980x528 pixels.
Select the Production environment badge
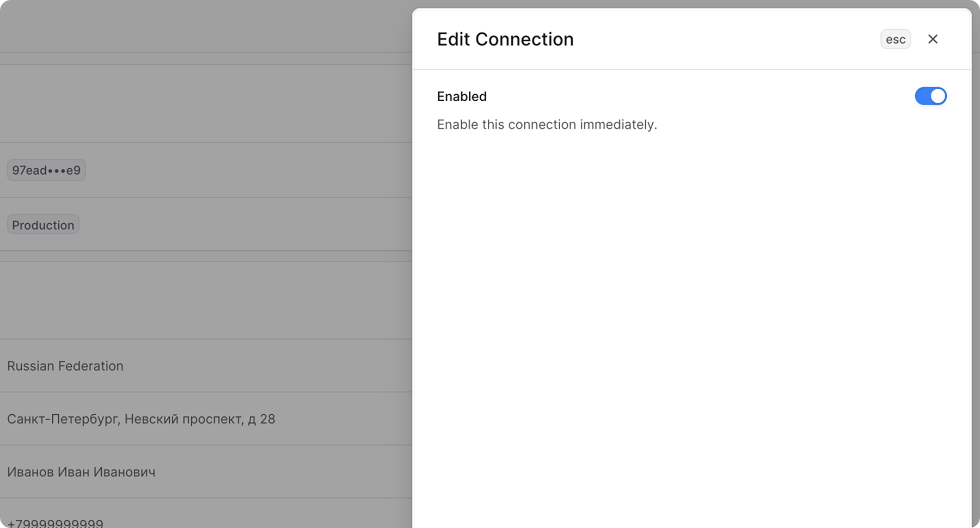point(43,225)
